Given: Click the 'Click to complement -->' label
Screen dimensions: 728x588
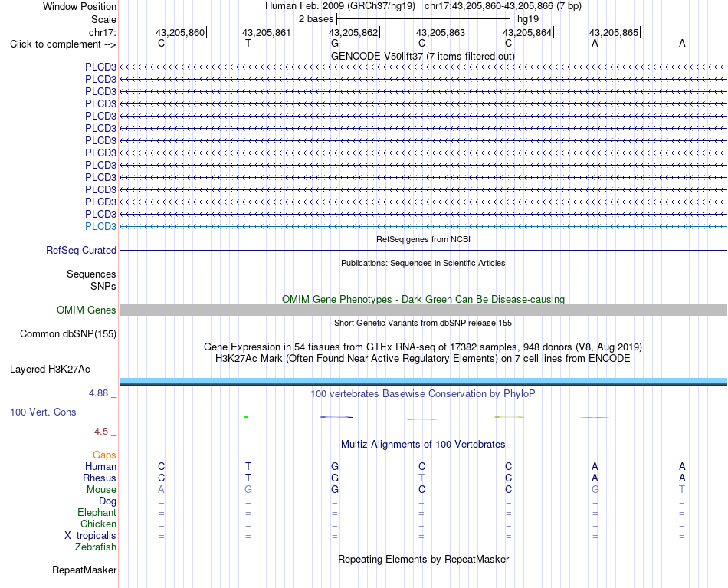Looking at the screenshot, I should pos(63,44).
